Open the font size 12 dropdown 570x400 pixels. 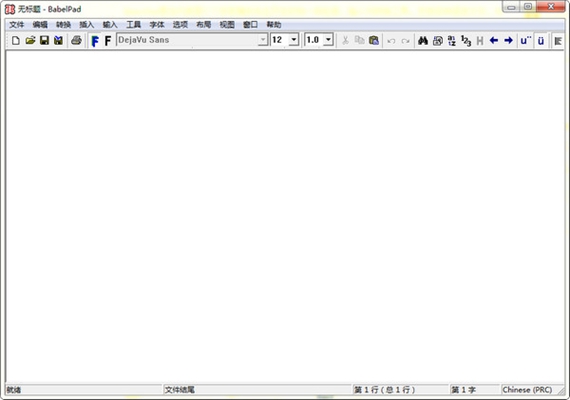[294, 40]
